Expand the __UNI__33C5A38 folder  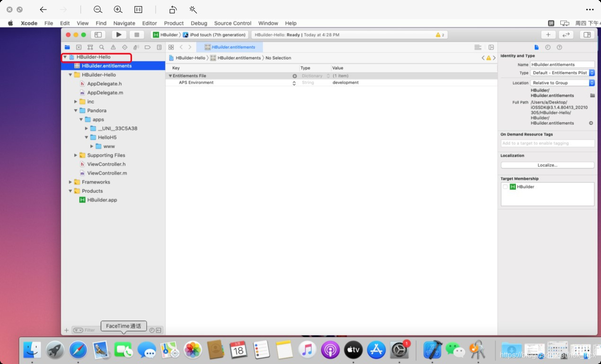pos(87,128)
